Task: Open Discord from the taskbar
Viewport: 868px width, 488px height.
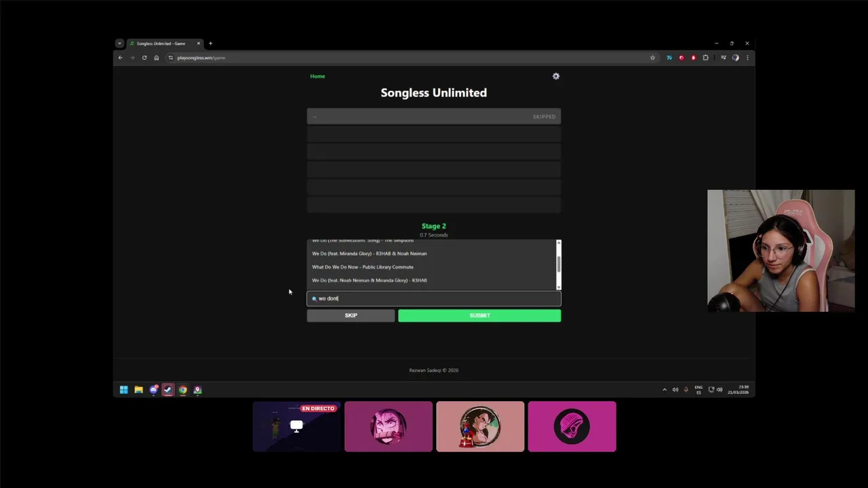Action: pos(153,390)
